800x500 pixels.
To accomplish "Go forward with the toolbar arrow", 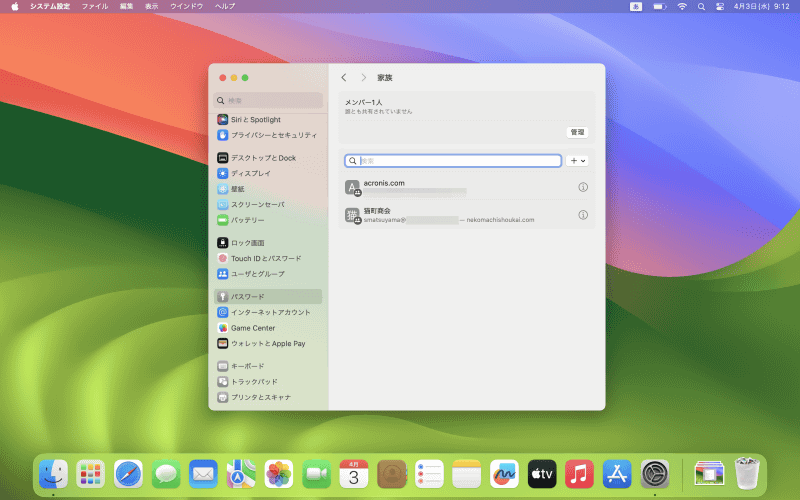I will pos(363,78).
